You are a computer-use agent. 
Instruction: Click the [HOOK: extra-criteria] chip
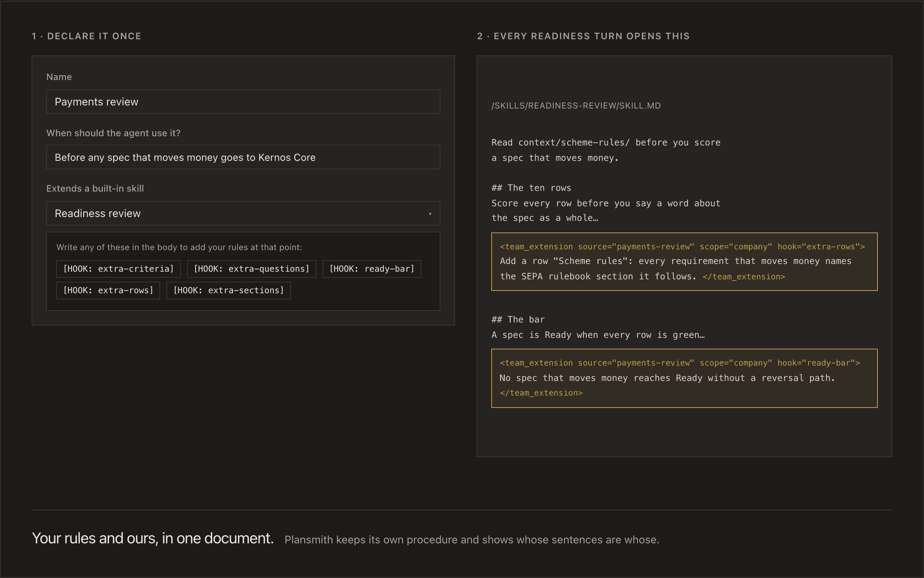tap(118, 269)
